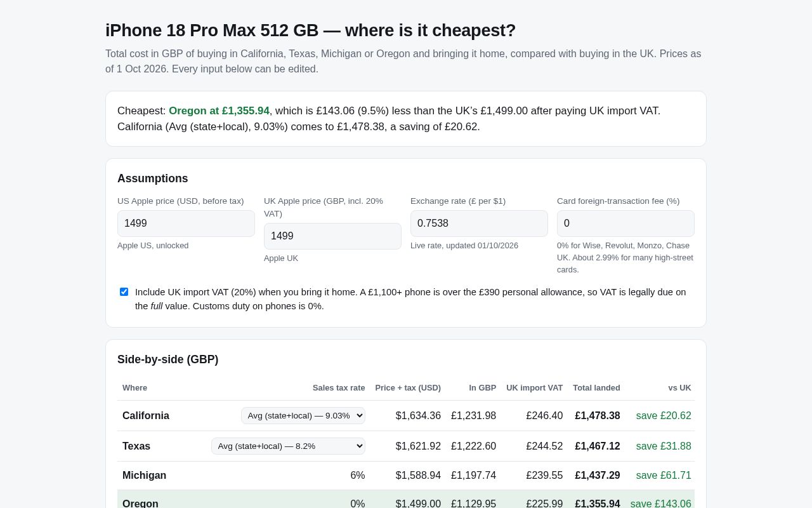Click the Michigan total landed £1,437.29
Viewport: 812px width, 508px height.
coord(598,476)
